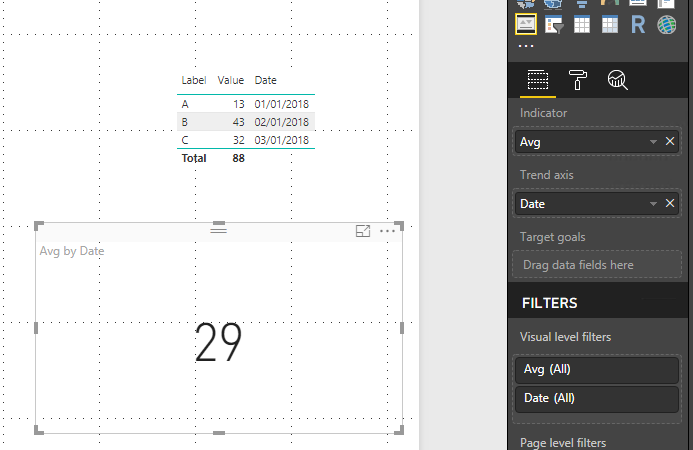Click the Avg by Date title
The image size is (693, 450).
coord(72,251)
